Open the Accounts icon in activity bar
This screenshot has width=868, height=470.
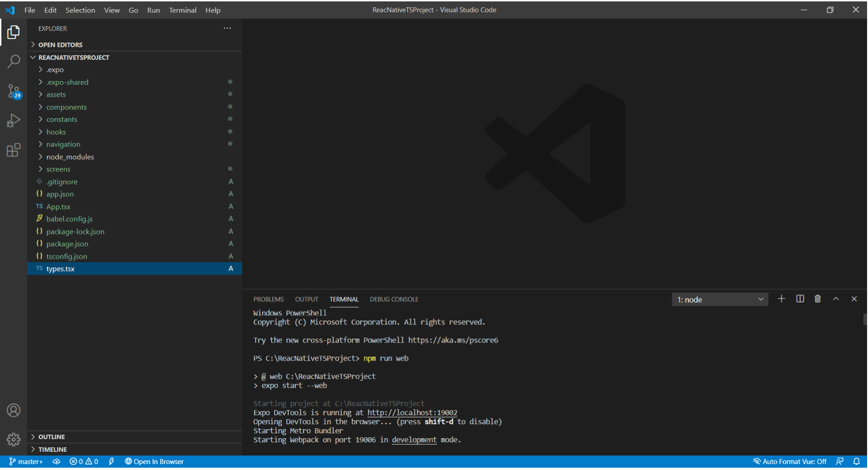pyautogui.click(x=13, y=410)
